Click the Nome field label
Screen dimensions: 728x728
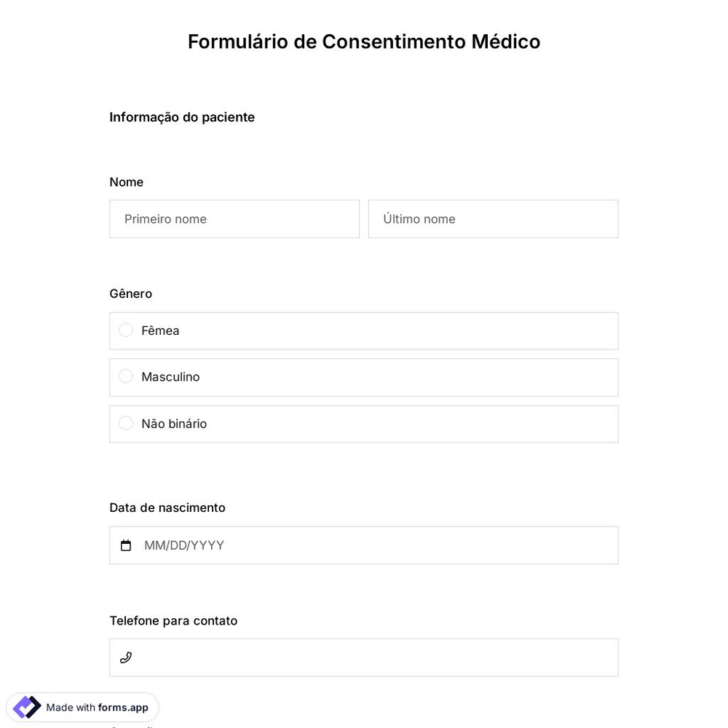[x=126, y=182]
